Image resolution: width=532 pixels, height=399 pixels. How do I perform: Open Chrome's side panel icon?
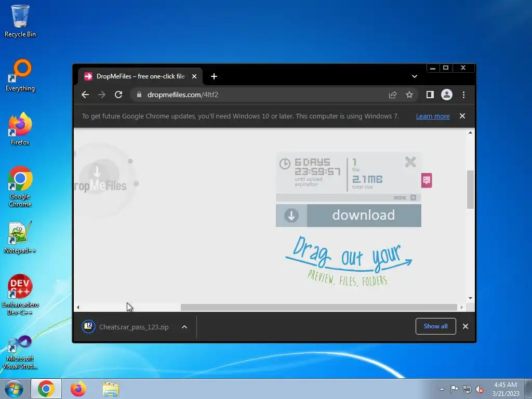430,95
